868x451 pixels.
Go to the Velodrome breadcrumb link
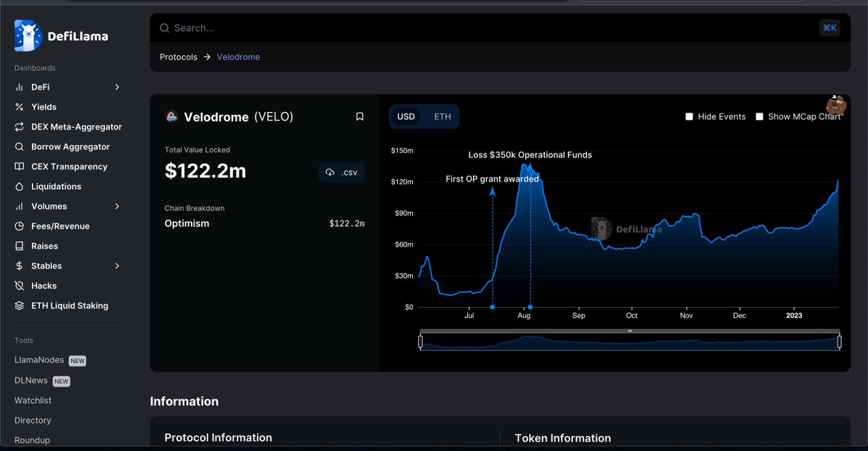pyautogui.click(x=238, y=56)
